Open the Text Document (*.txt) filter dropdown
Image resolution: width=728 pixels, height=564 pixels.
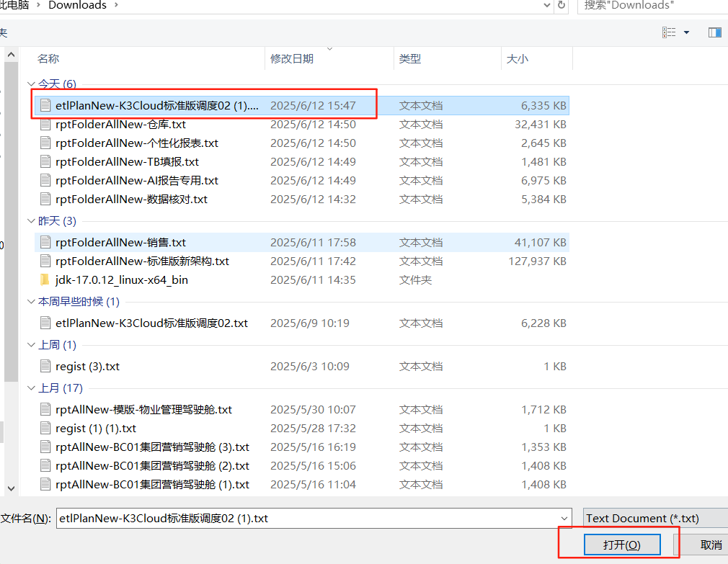pos(655,518)
